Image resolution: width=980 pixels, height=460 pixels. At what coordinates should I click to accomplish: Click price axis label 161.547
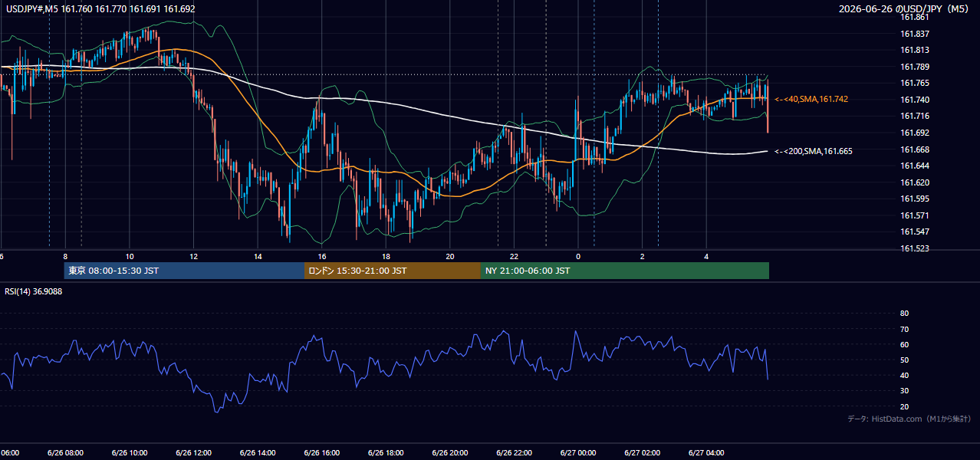tap(916, 232)
